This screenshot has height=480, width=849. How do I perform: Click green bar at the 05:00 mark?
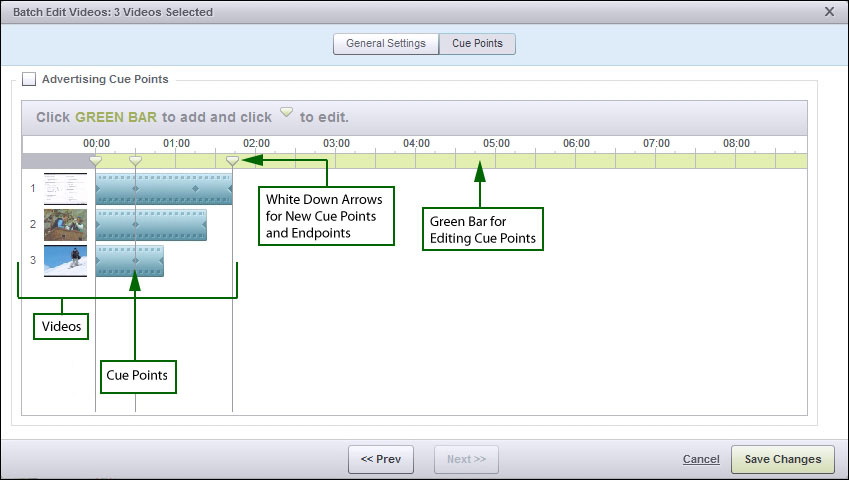[496, 161]
